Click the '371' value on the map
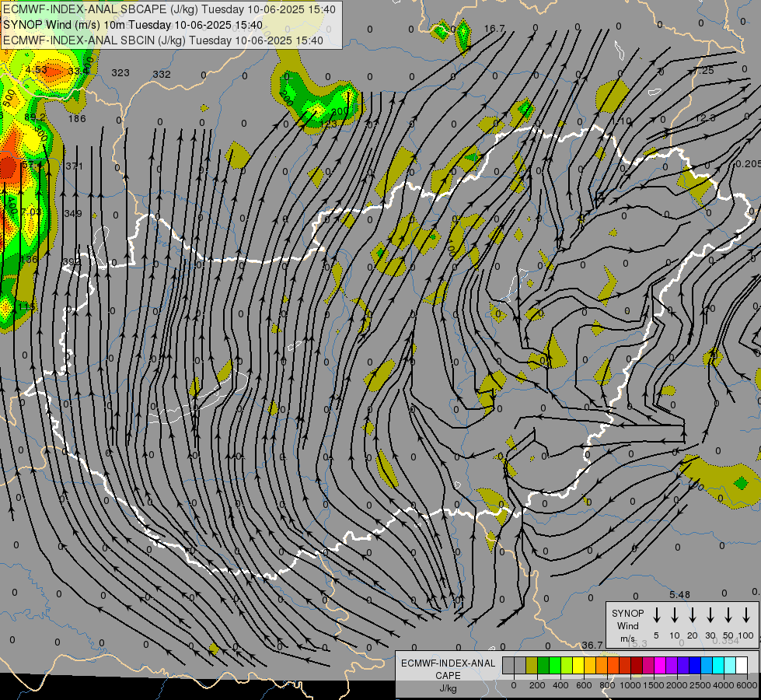761x700 pixels. point(75,166)
